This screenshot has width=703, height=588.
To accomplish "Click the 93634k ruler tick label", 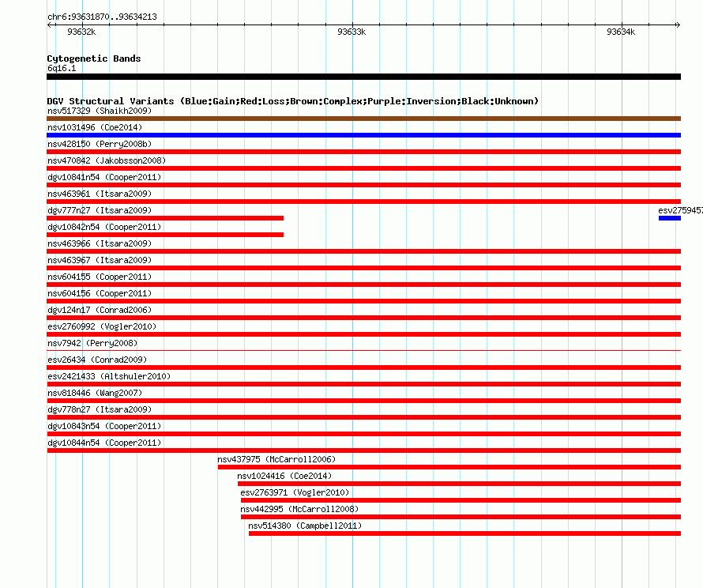I will [621, 32].
